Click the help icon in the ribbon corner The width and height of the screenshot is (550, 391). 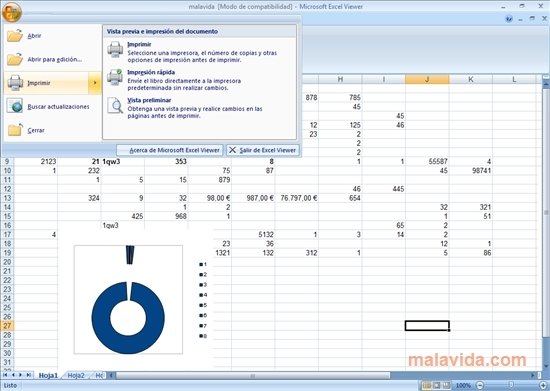pyautogui.click(x=509, y=19)
